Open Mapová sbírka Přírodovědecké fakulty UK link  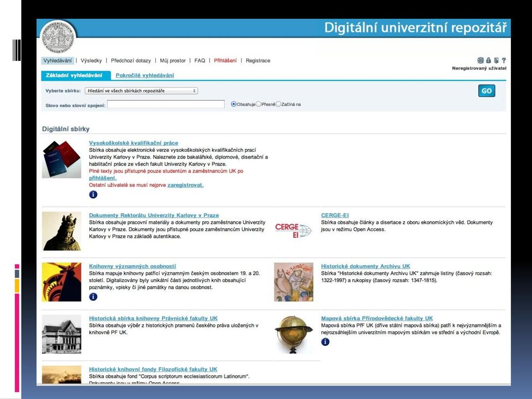click(377, 318)
